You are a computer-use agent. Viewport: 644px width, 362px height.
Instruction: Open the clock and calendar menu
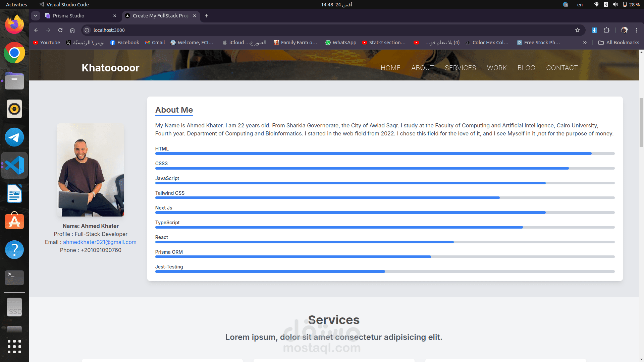[x=336, y=5]
